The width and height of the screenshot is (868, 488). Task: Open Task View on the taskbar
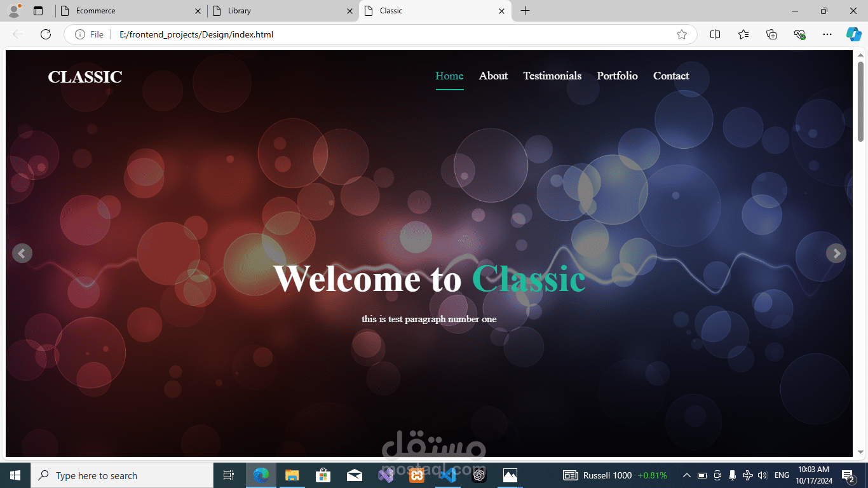(x=229, y=475)
